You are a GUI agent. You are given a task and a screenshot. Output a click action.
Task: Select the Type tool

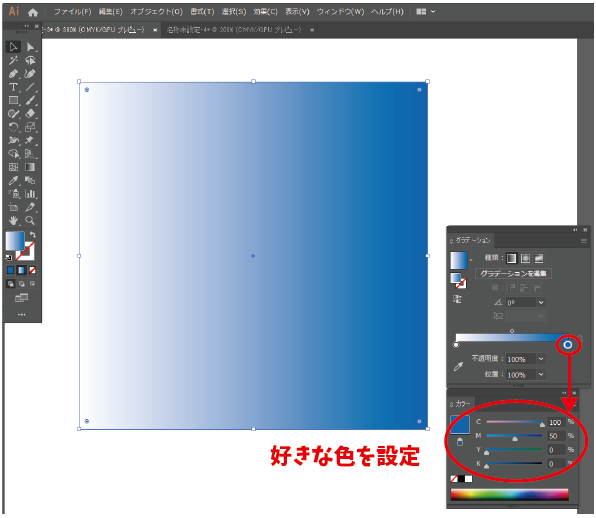13,87
